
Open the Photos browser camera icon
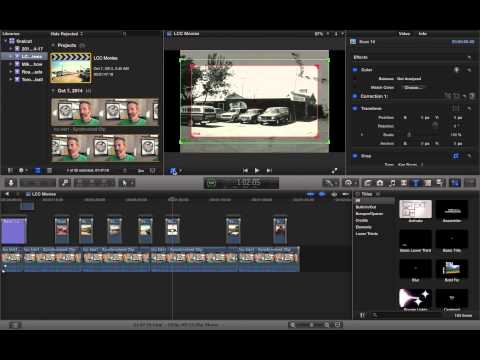[380, 183]
